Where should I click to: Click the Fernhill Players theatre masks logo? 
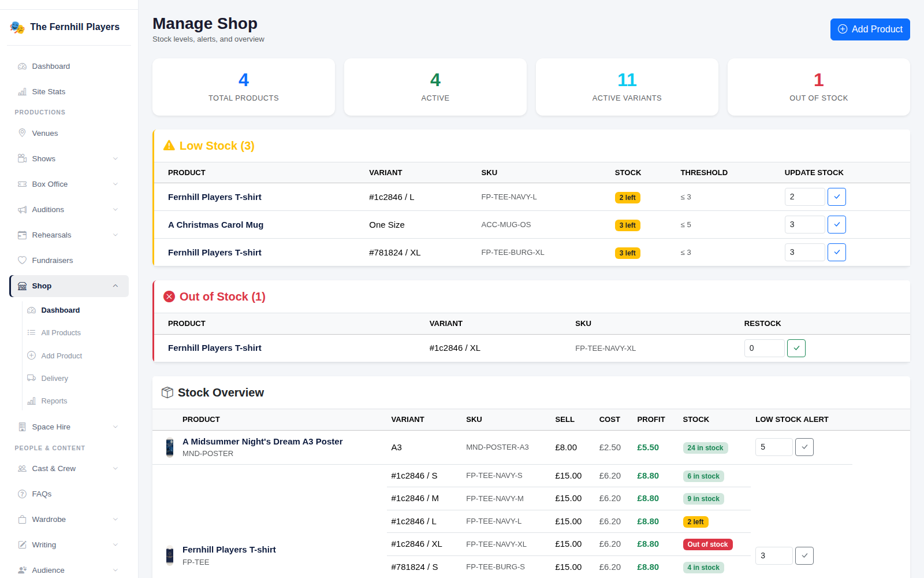17,27
